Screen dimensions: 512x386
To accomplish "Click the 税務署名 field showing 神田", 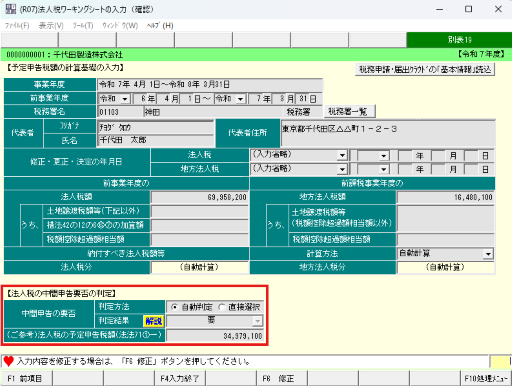I will tap(213, 112).
